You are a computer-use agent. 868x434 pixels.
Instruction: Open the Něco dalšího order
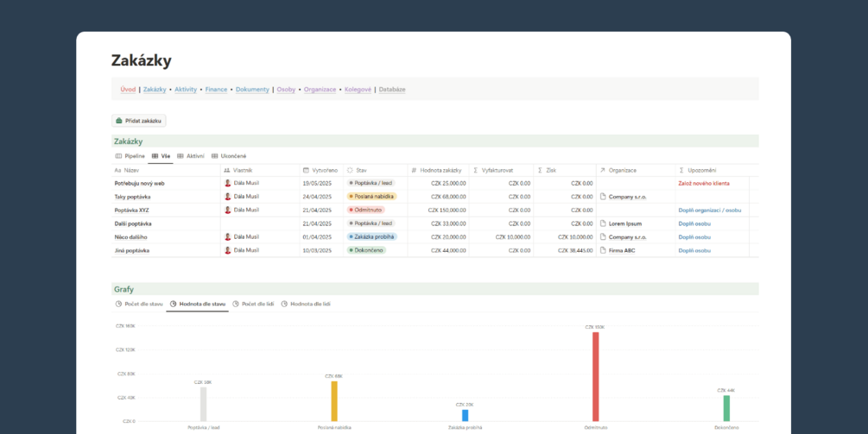pyautogui.click(x=131, y=237)
